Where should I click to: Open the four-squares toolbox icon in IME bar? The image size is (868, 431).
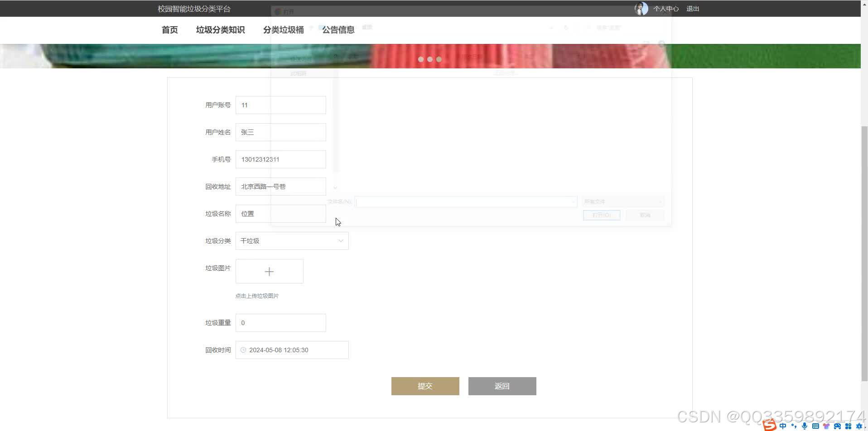[848, 426]
